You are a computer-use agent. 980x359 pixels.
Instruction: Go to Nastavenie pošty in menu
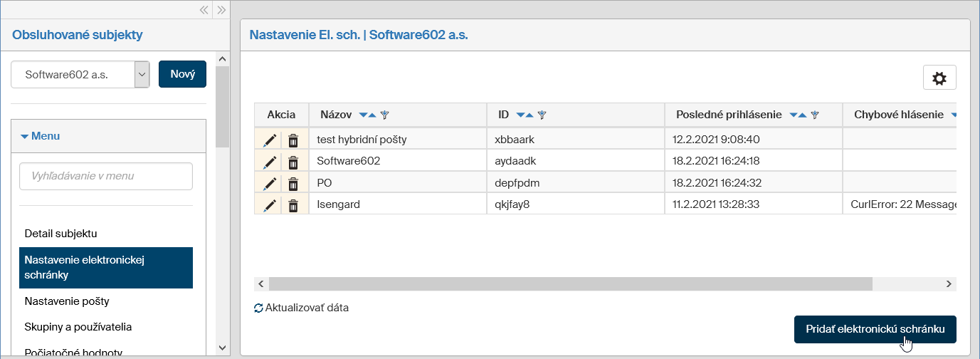tap(67, 301)
